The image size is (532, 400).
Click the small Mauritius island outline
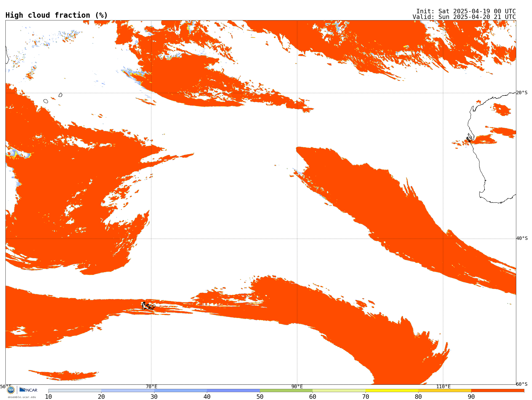click(60, 95)
